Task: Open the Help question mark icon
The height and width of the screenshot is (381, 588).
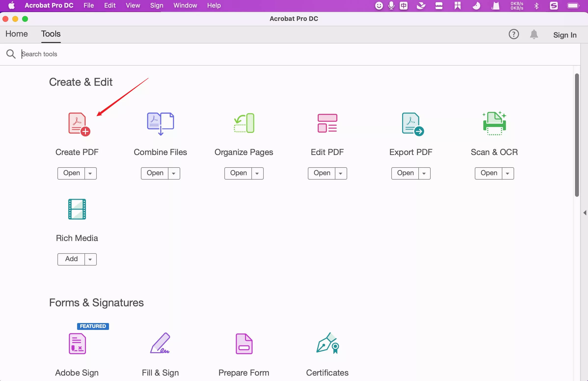Action: pyautogui.click(x=514, y=34)
